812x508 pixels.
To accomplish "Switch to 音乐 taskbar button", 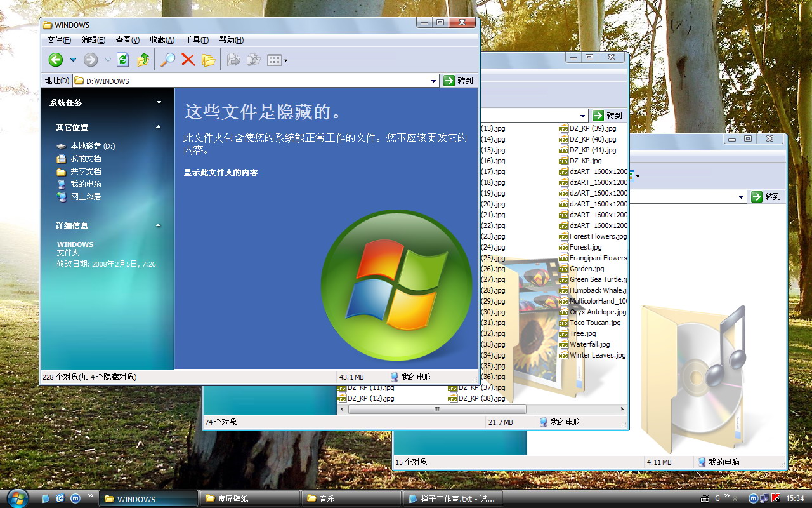I will point(351,498).
